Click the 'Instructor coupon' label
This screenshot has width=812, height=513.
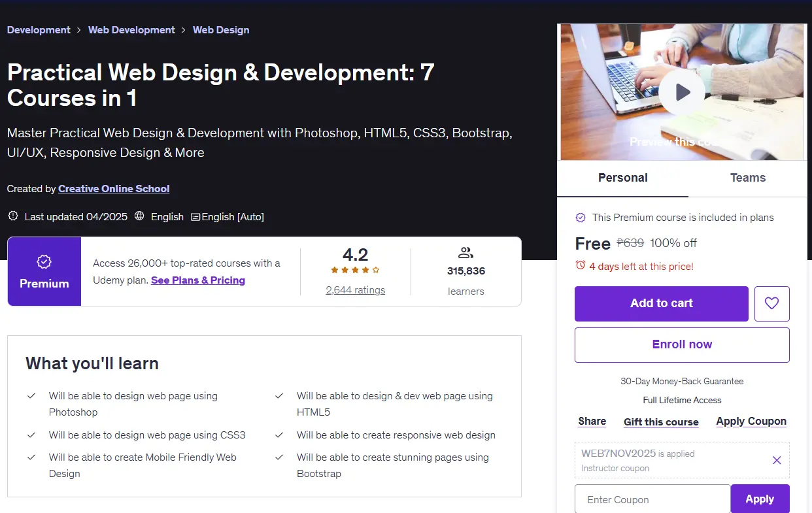click(615, 469)
